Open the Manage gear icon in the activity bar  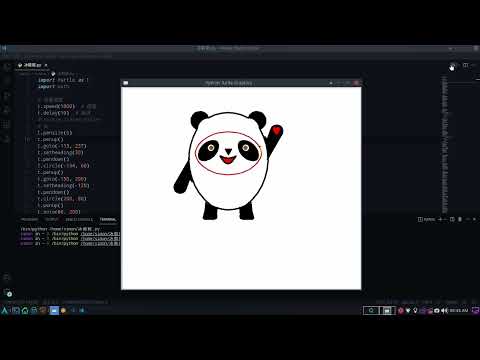click(x=7, y=293)
